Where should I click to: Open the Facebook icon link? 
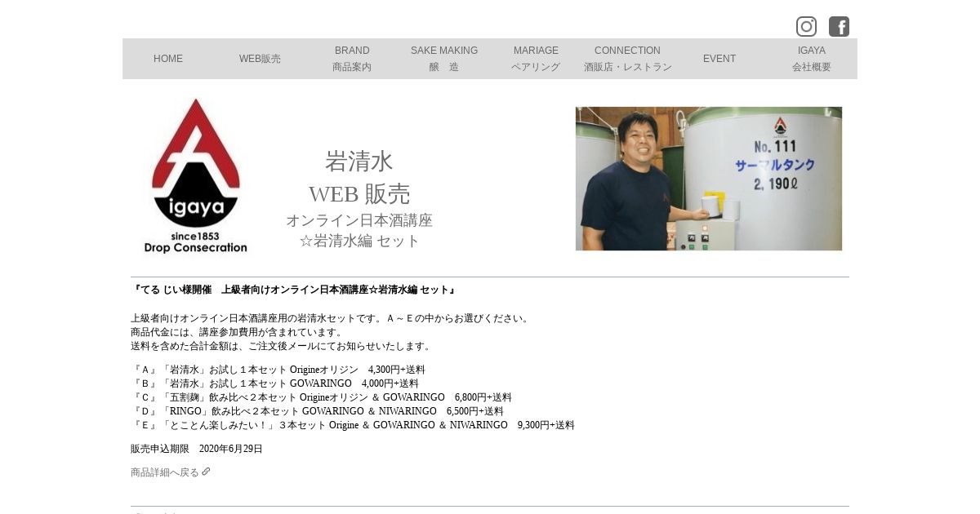[x=839, y=26]
